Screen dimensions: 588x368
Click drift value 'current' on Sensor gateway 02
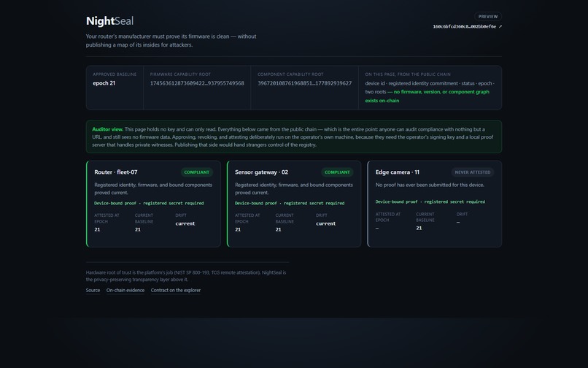tap(326, 223)
